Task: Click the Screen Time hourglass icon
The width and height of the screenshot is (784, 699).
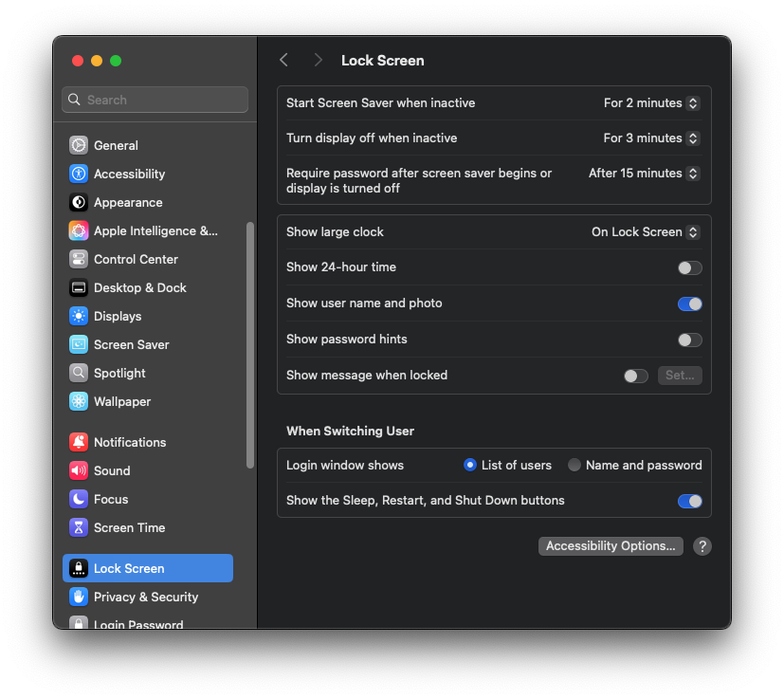Action: coord(79,528)
